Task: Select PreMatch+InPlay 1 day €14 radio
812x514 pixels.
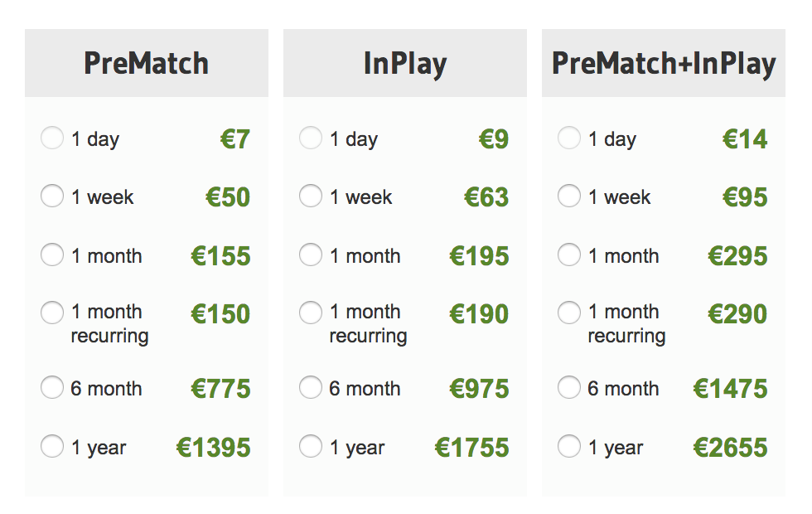Action: tap(568, 138)
